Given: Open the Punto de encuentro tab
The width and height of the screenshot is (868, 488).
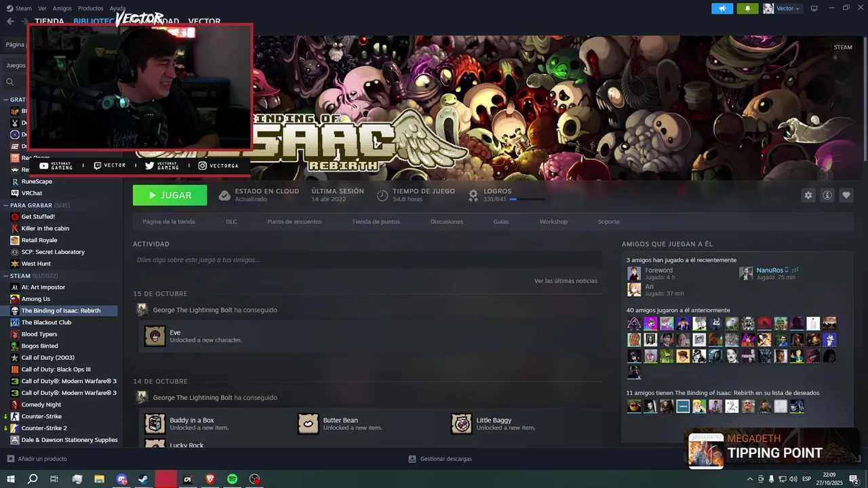Looking at the screenshot, I should [x=294, y=222].
